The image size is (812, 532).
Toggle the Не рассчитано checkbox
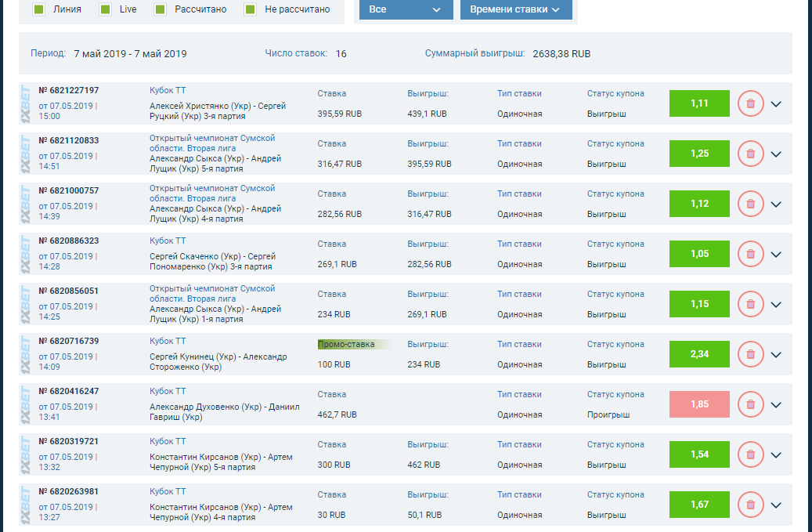pos(251,9)
